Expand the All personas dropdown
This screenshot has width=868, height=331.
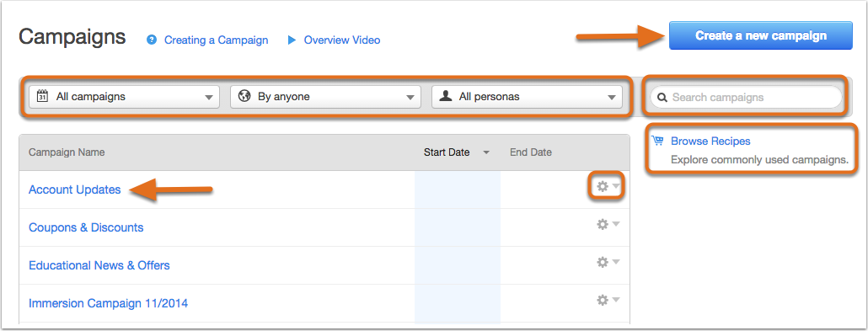click(527, 97)
